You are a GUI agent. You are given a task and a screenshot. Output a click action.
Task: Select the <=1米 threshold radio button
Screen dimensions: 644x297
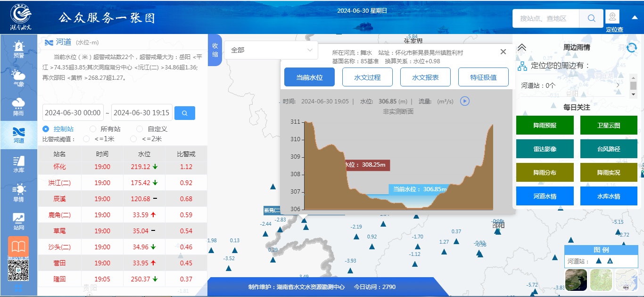click(x=86, y=139)
